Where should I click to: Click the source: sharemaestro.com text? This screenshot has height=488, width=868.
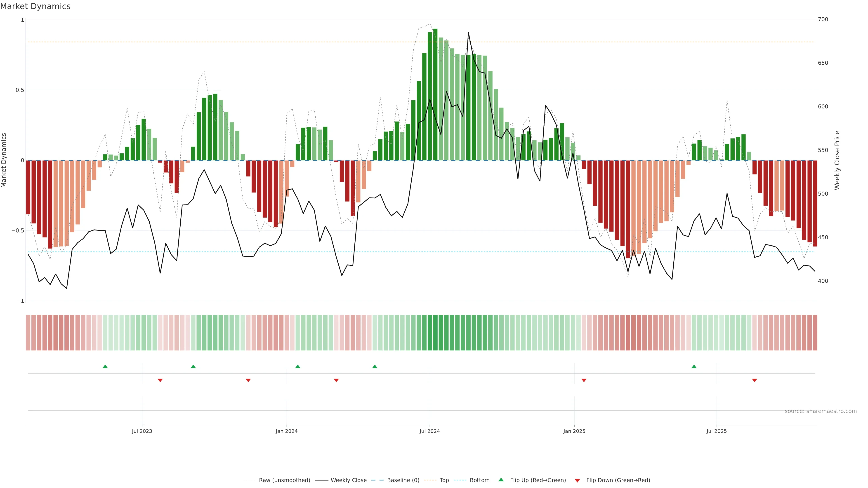821,411
